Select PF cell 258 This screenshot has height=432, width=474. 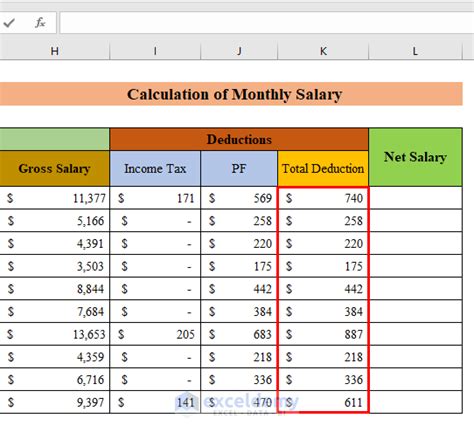239,221
